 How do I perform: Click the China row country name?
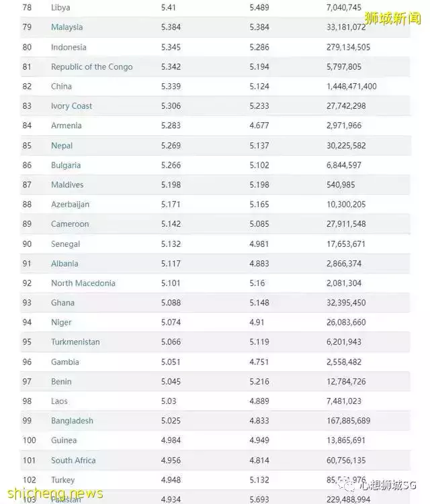61,87
